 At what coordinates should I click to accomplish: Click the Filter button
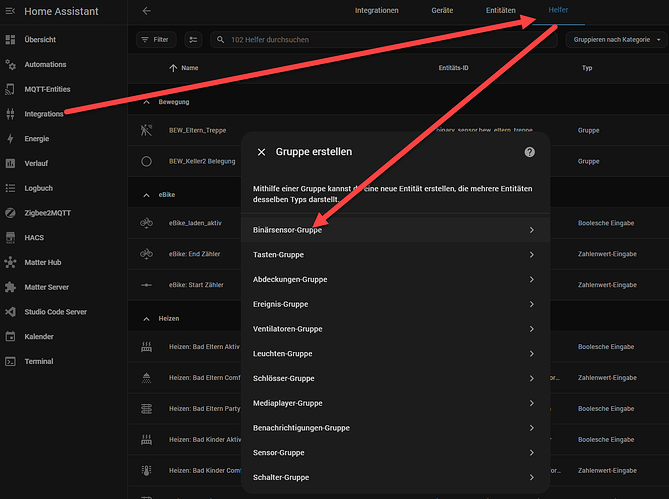coord(154,40)
